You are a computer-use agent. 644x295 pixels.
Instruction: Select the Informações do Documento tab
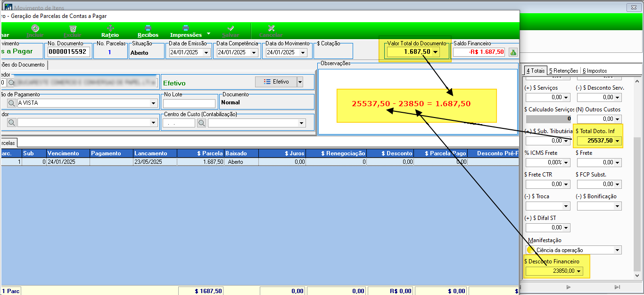click(x=23, y=65)
